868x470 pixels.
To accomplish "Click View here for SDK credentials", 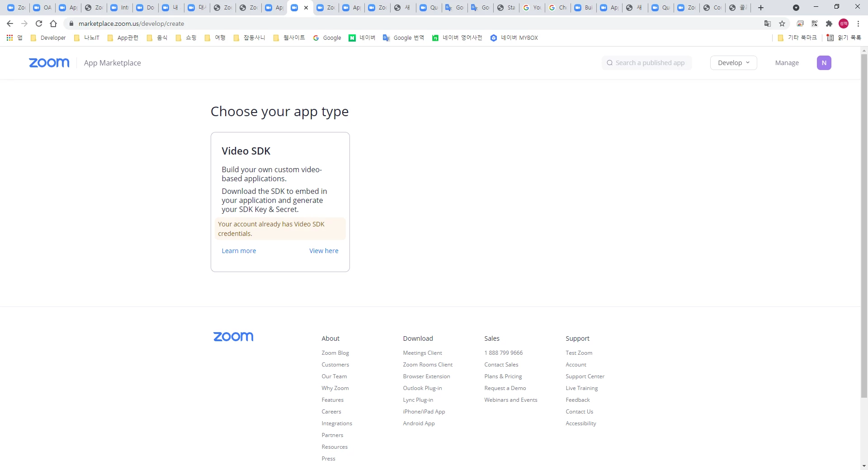I will (324, 251).
